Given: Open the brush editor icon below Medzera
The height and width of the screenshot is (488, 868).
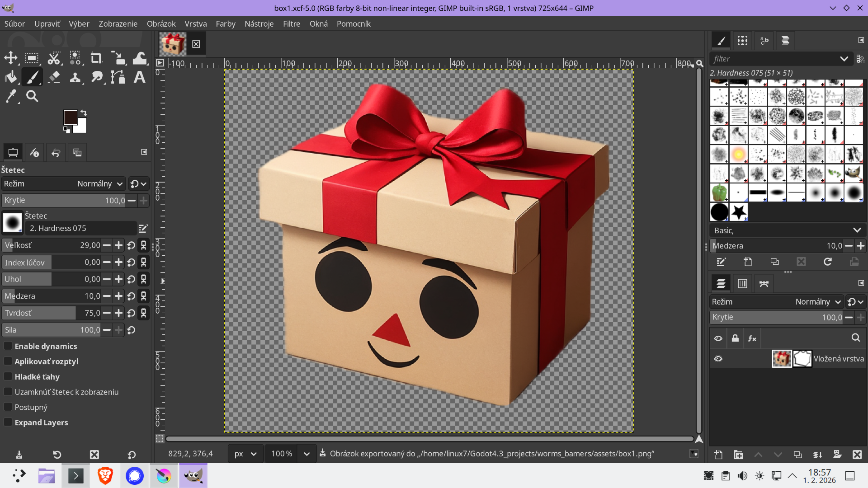Looking at the screenshot, I should coord(721,262).
